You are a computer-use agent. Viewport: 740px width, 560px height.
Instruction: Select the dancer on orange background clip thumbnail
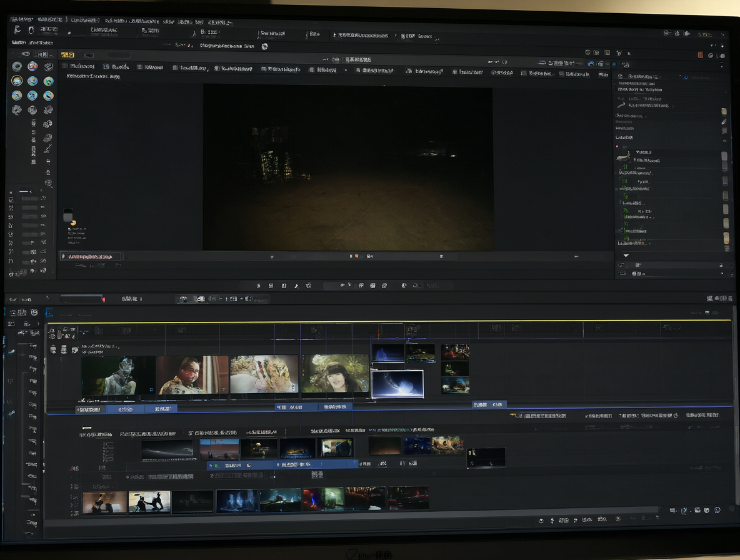[x=105, y=502]
